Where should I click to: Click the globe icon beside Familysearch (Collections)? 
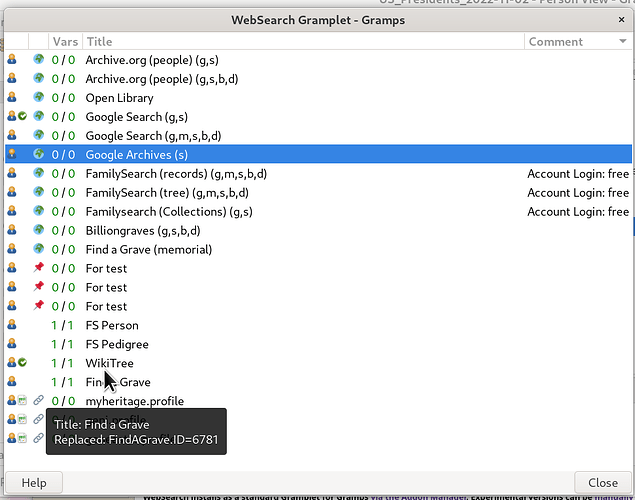pos(38,211)
